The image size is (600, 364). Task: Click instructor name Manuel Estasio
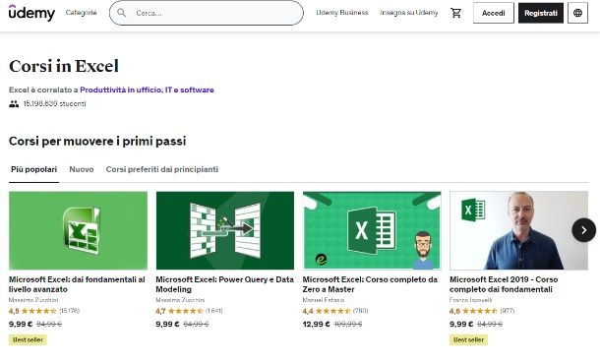324,300
